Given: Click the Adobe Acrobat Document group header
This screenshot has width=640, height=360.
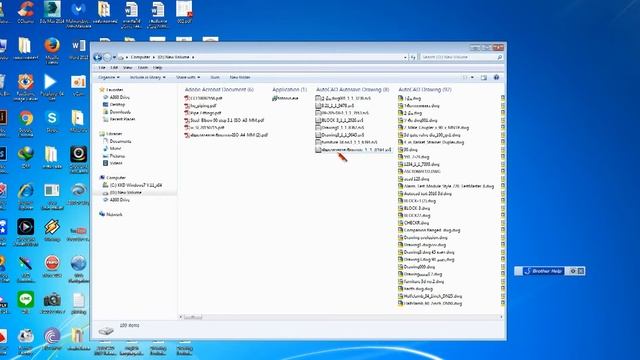Looking at the screenshot, I should pyautogui.click(x=219, y=89).
